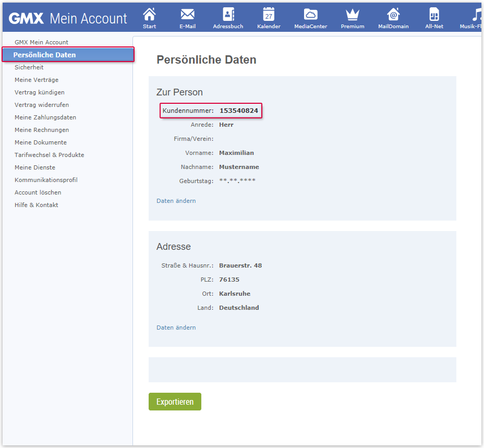Open the E-Mail envelope icon
Screen dimensions: 484x448
pos(187,15)
